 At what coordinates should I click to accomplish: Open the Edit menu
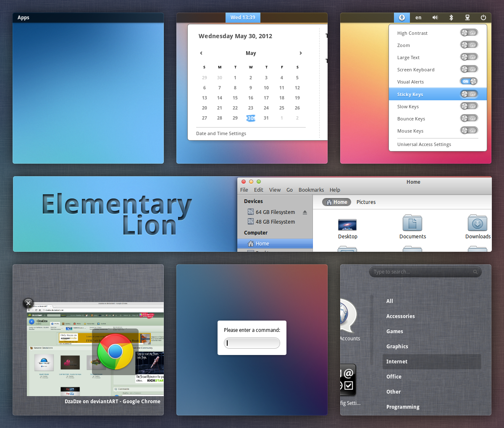[259, 190]
